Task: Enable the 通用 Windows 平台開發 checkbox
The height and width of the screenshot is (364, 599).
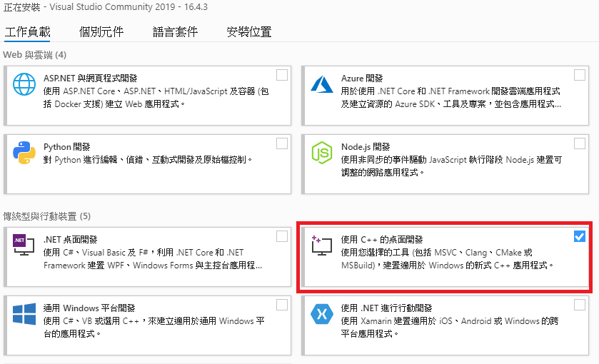Action: 282,305
